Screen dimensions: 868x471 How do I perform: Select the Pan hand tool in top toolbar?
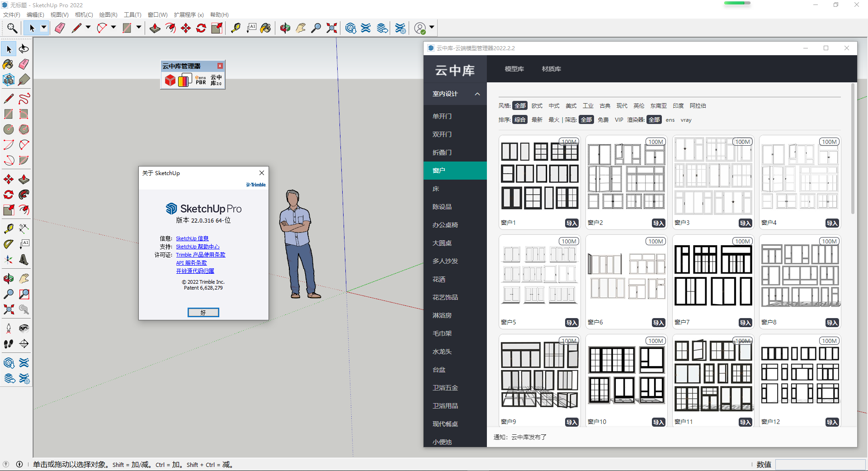(301, 28)
